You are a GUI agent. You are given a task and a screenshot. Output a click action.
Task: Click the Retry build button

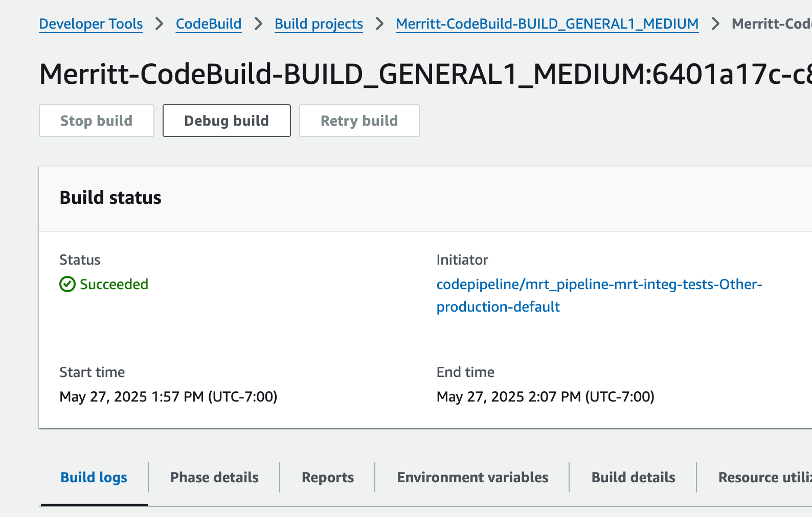coord(359,121)
